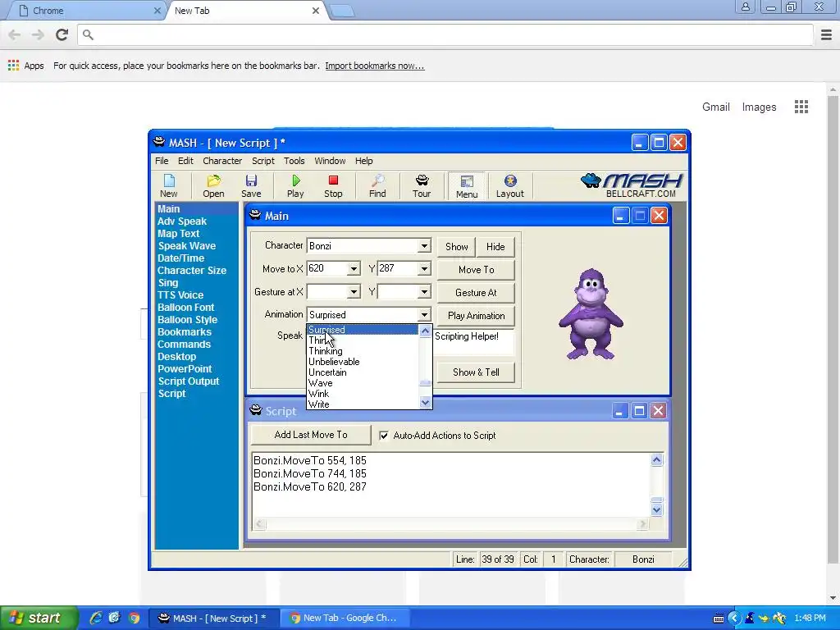Go back with Chrome back arrow

(x=15, y=34)
